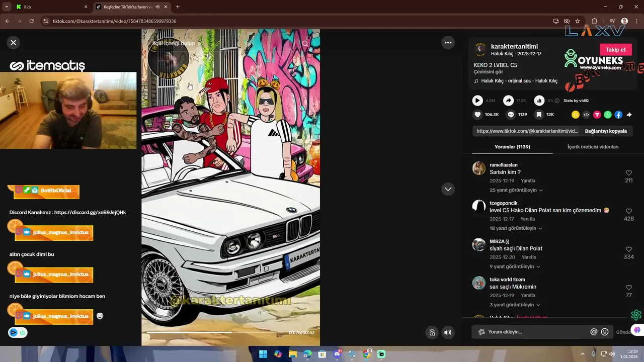644x362 pixels.
Task: Click the info icon next to 3%
Action: click(557, 101)
